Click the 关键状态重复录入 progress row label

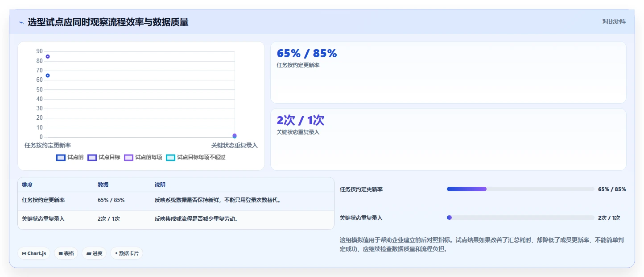tap(361, 218)
